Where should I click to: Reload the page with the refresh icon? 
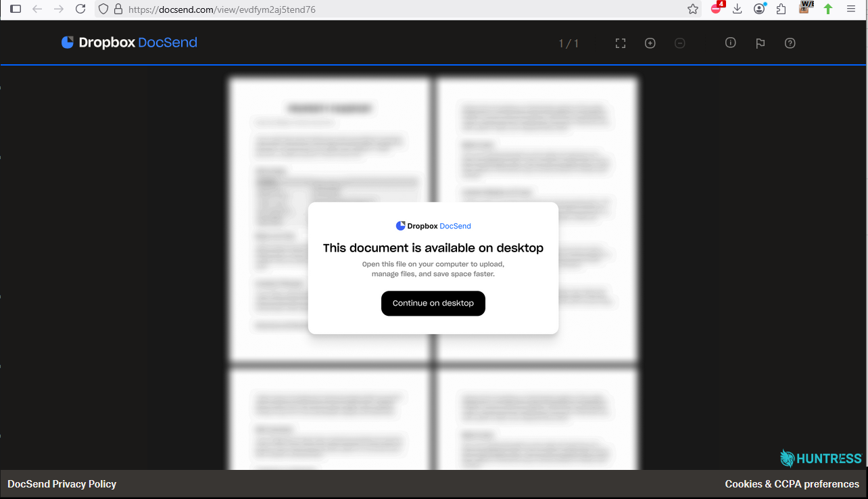(x=80, y=9)
